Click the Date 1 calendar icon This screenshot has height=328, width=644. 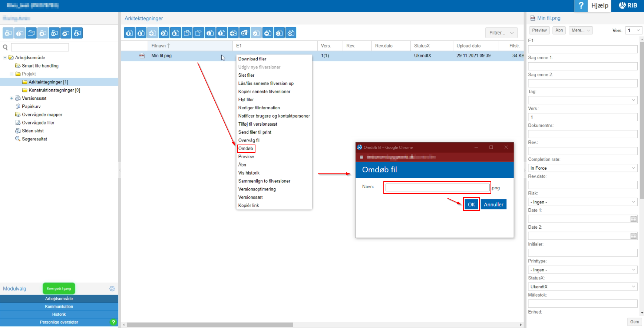tap(633, 219)
